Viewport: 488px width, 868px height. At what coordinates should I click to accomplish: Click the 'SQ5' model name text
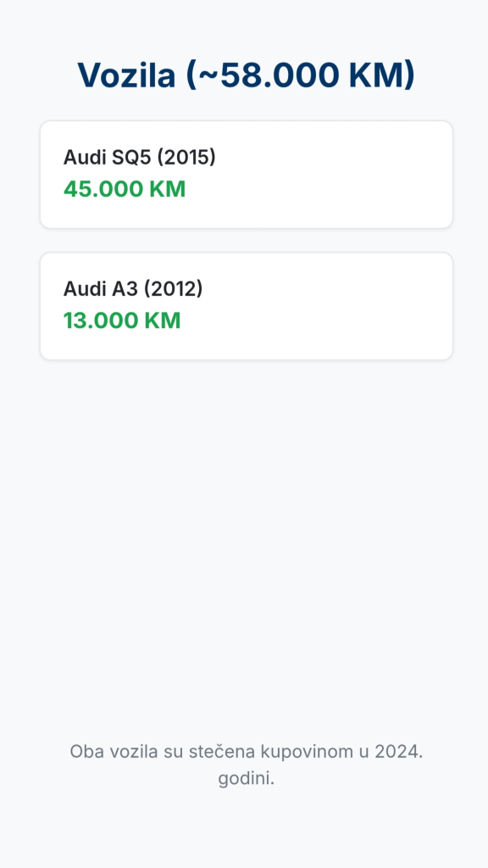(132, 157)
